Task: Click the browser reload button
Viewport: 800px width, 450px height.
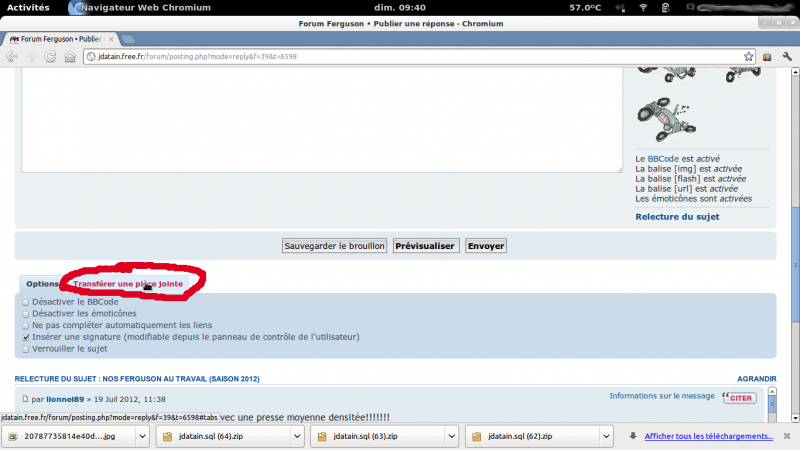Action: pyautogui.click(x=50, y=57)
